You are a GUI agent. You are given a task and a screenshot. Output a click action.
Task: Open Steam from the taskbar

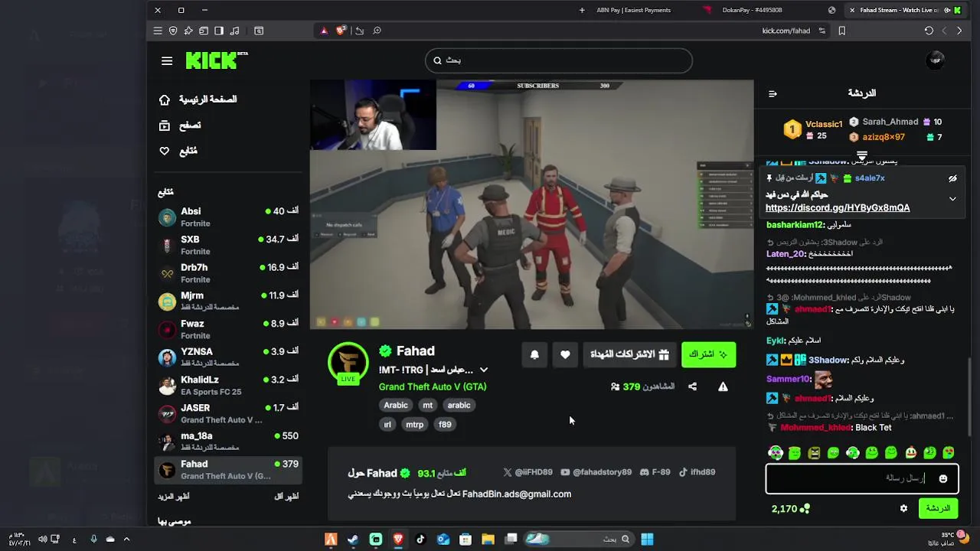[x=353, y=540]
